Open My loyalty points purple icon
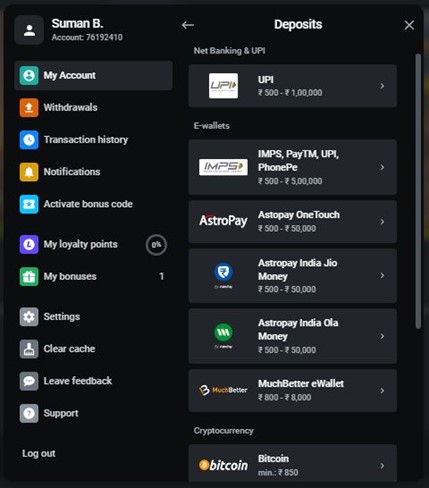 click(29, 244)
